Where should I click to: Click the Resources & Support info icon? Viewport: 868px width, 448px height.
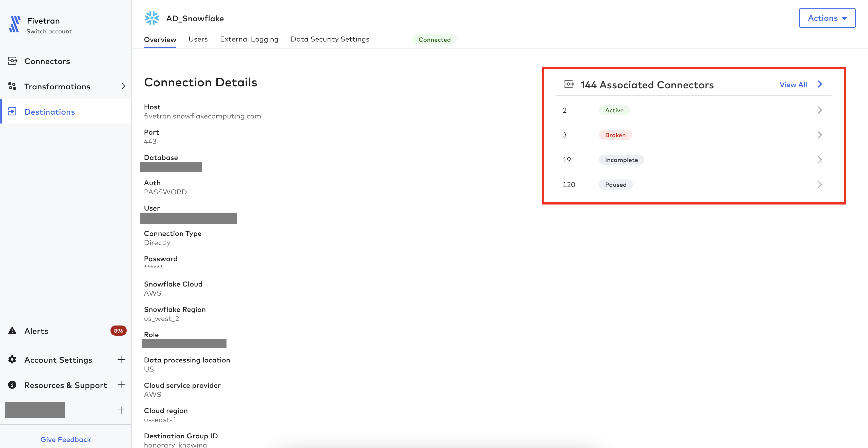12,384
